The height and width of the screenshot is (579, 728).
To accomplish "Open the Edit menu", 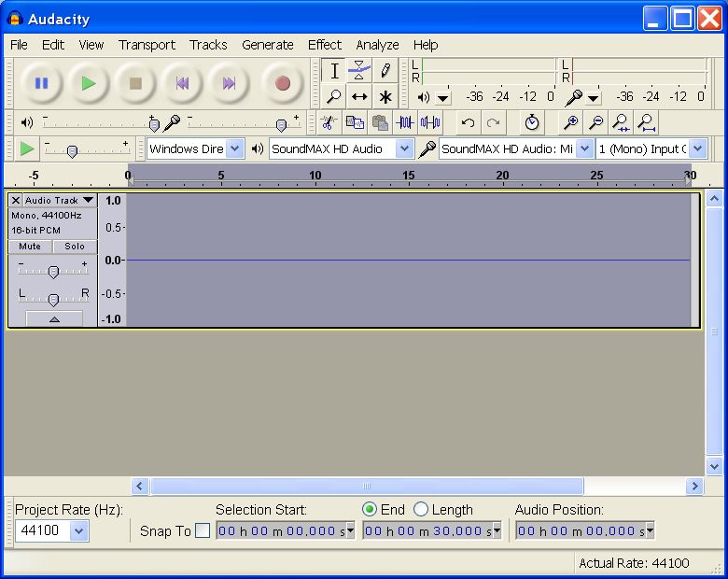I will 53,45.
